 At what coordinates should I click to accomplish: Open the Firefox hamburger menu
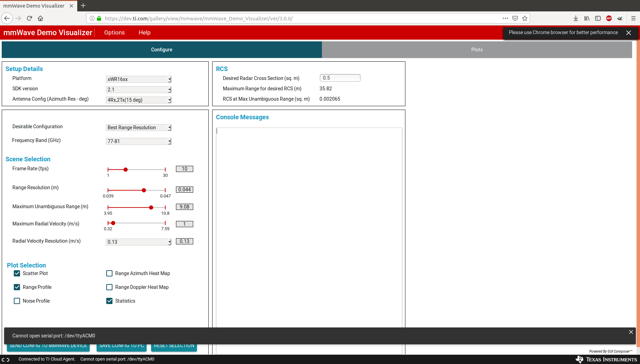tap(633, 18)
